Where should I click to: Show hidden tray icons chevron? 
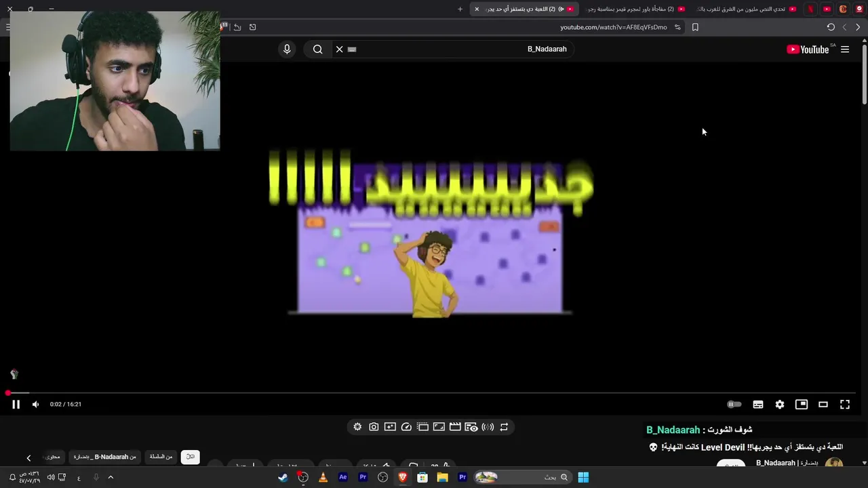pos(111,477)
